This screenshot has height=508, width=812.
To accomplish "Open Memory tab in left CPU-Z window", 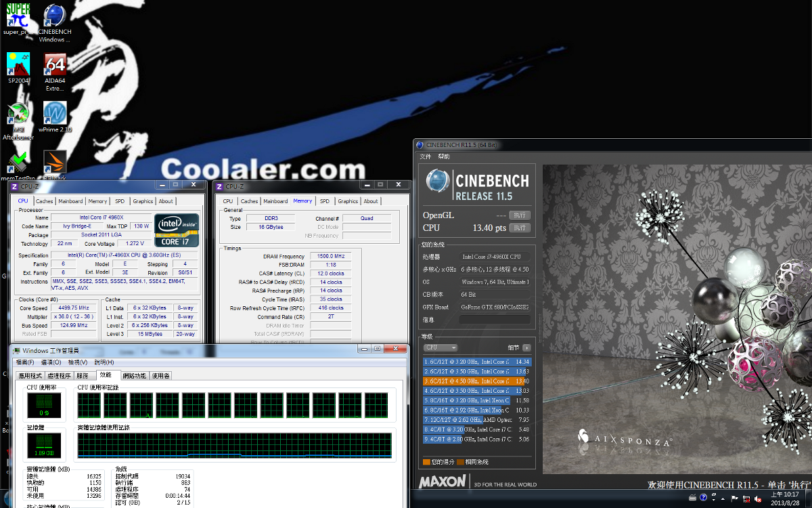I will click(x=97, y=201).
